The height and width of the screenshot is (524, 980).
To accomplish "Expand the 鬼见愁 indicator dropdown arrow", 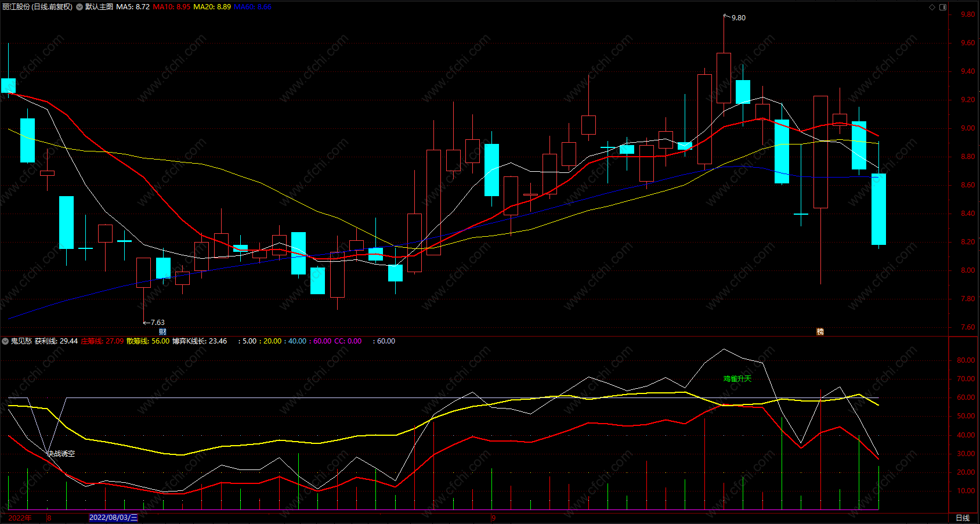I will point(5,341).
